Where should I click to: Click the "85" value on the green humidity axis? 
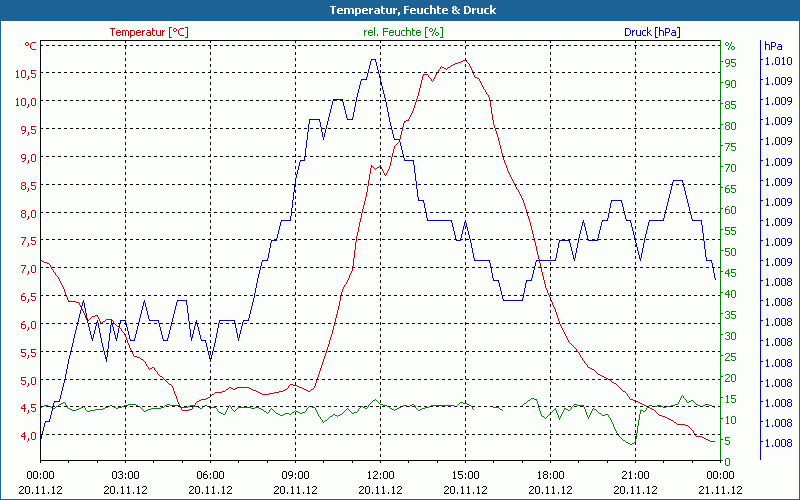tap(731, 105)
